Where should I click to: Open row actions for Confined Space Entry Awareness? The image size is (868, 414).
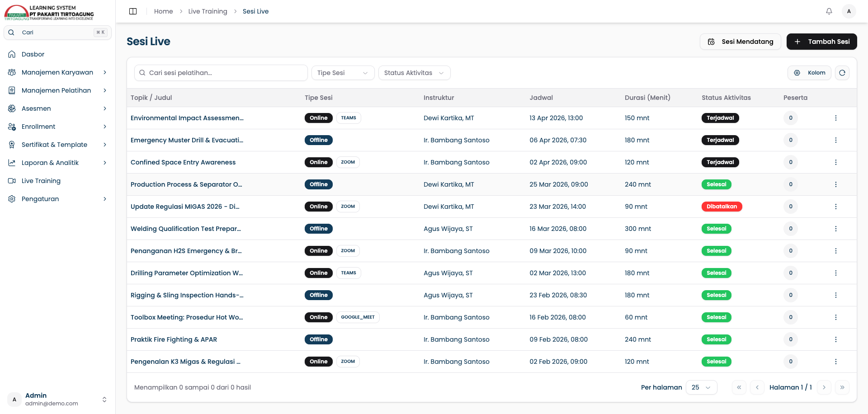(x=836, y=162)
